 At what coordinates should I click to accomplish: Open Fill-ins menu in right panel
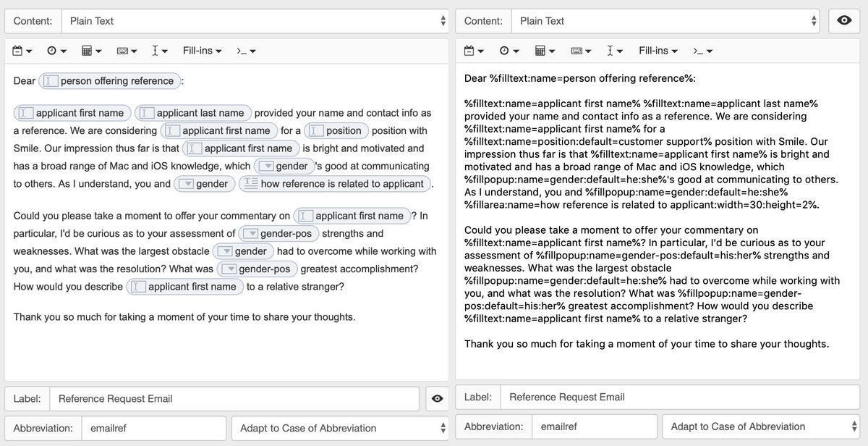point(658,51)
